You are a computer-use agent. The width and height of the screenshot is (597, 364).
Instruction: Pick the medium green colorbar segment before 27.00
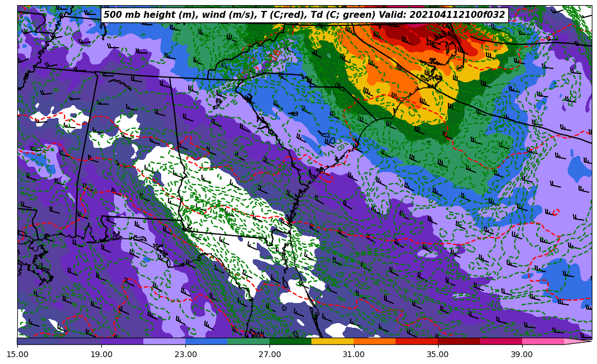pyautogui.click(x=249, y=341)
